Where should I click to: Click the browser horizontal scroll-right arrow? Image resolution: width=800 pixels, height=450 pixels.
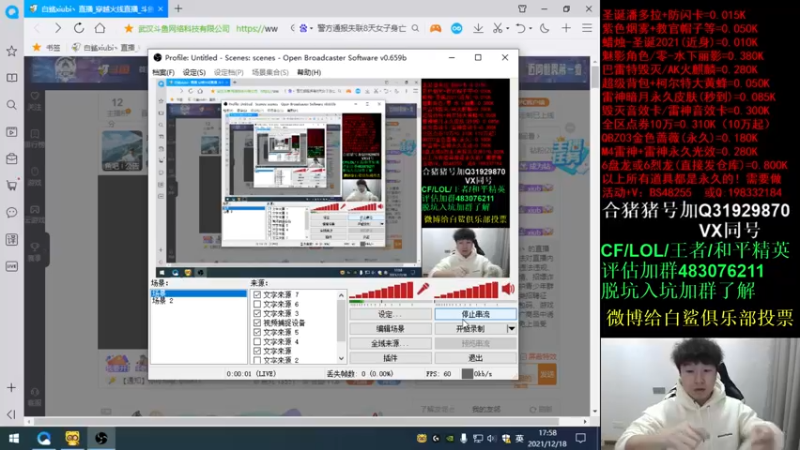pos(585,421)
